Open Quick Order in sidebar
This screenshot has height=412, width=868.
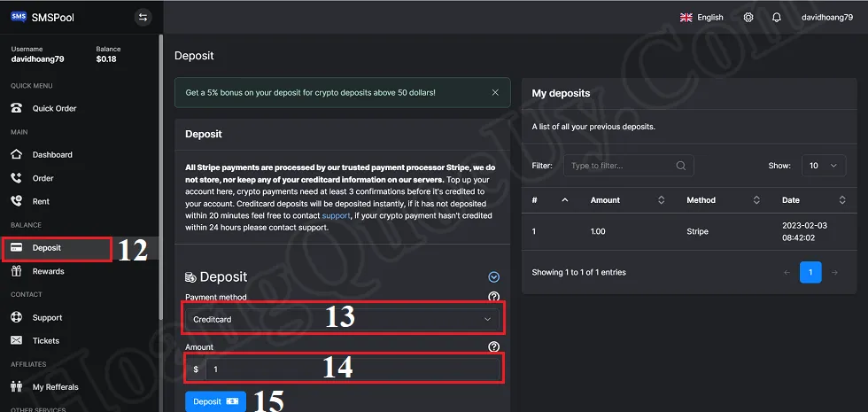[54, 108]
